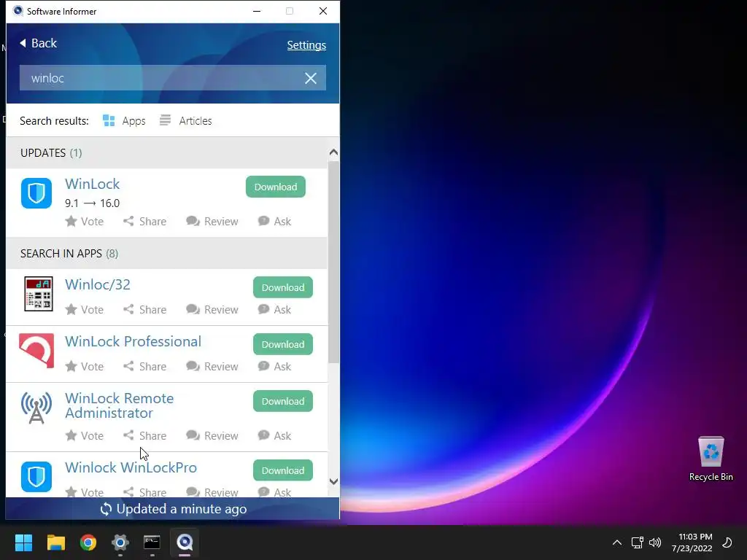Open the Settings gear in the taskbar
This screenshot has width=747, height=560.
120,542
